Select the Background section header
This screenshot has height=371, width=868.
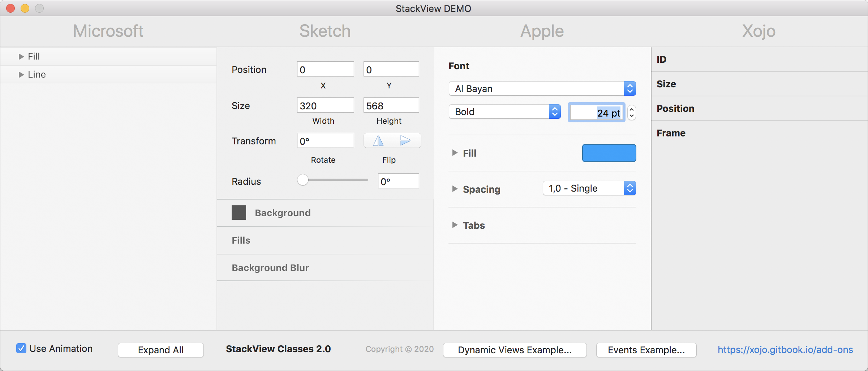[325, 213]
